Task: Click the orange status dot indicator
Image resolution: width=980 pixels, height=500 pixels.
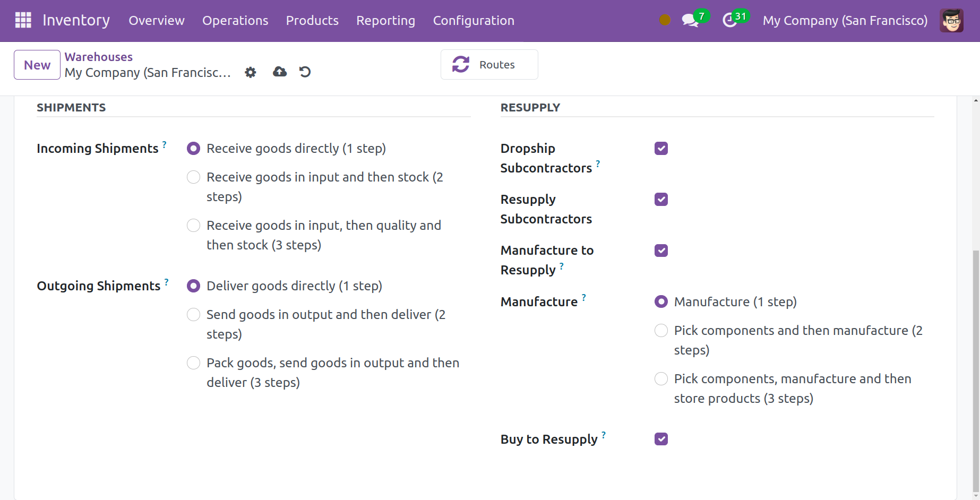Action: click(x=665, y=20)
